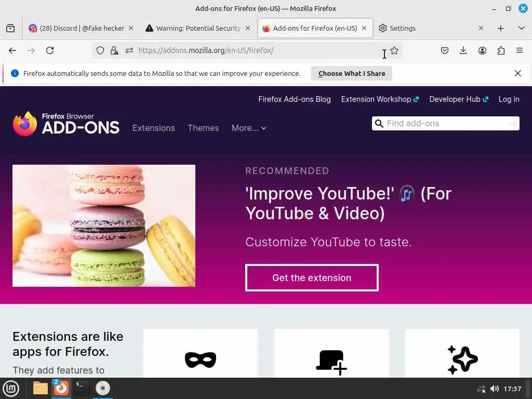List all tabs with the chevron
Screen dimensions: 532x399
pyautogui.click(x=522, y=28)
